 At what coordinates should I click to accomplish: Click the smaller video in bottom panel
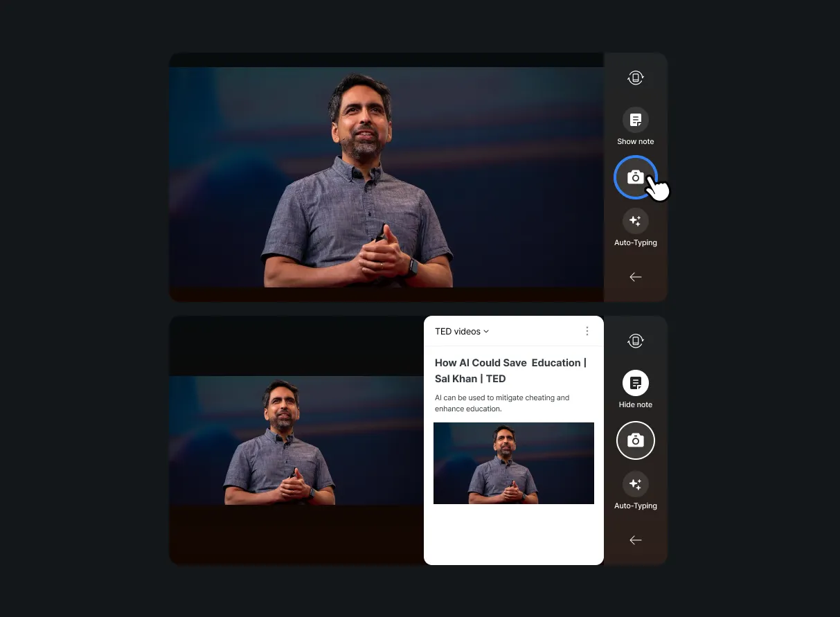(x=296, y=440)
